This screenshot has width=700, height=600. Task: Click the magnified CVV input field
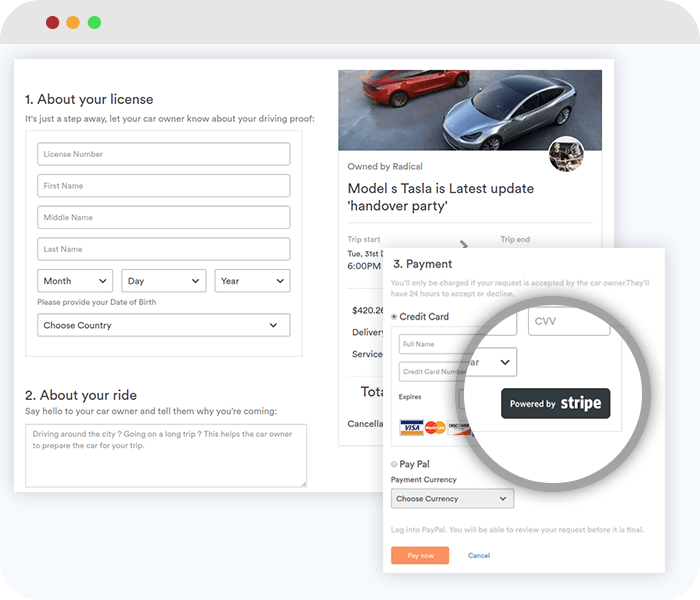click(x=569, y=321)
